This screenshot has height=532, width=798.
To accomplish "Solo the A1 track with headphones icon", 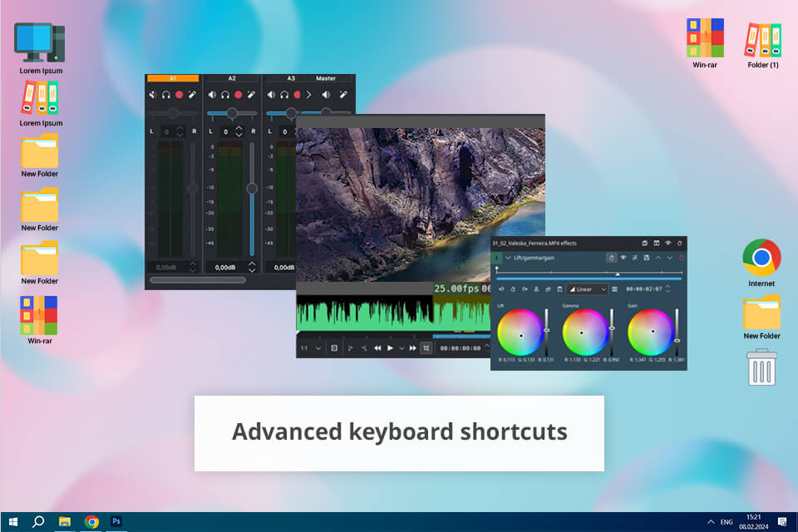I will point(166,95).
